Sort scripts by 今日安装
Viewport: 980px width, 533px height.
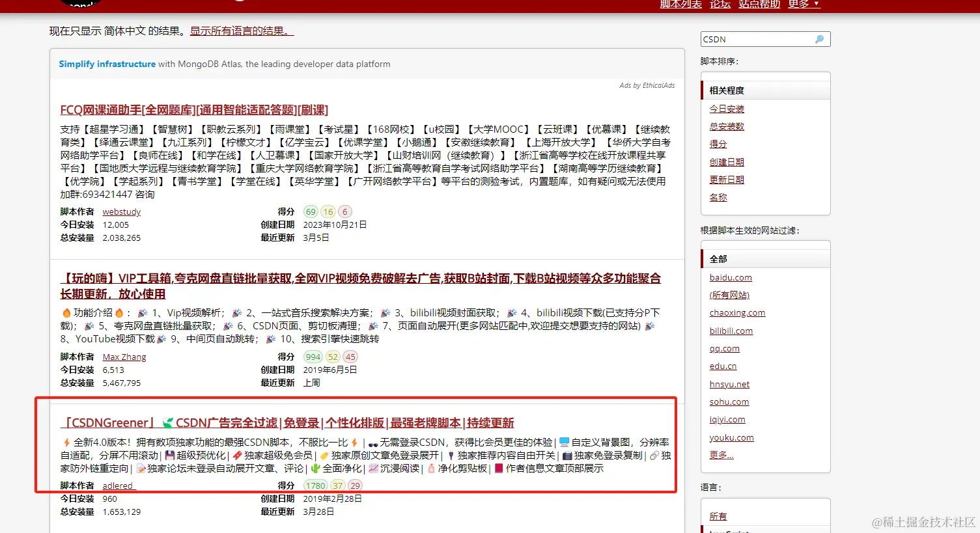click(727, 109)
